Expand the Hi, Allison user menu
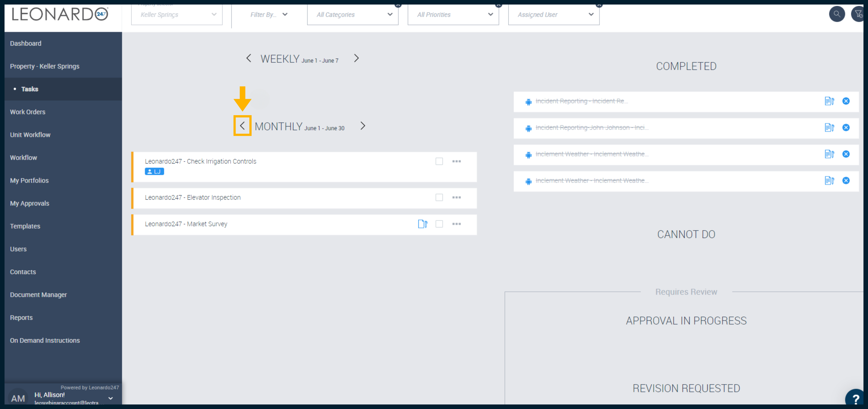 point(110,398)
